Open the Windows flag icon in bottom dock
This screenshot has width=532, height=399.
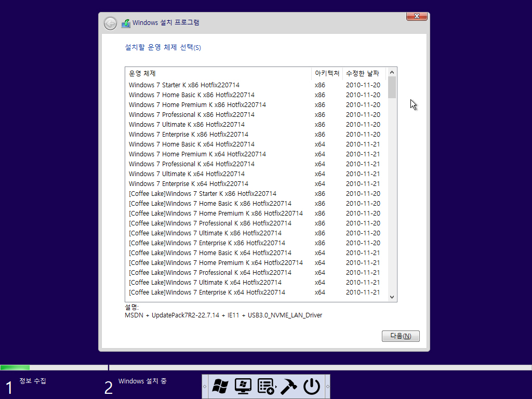click(x=220, y=387)
